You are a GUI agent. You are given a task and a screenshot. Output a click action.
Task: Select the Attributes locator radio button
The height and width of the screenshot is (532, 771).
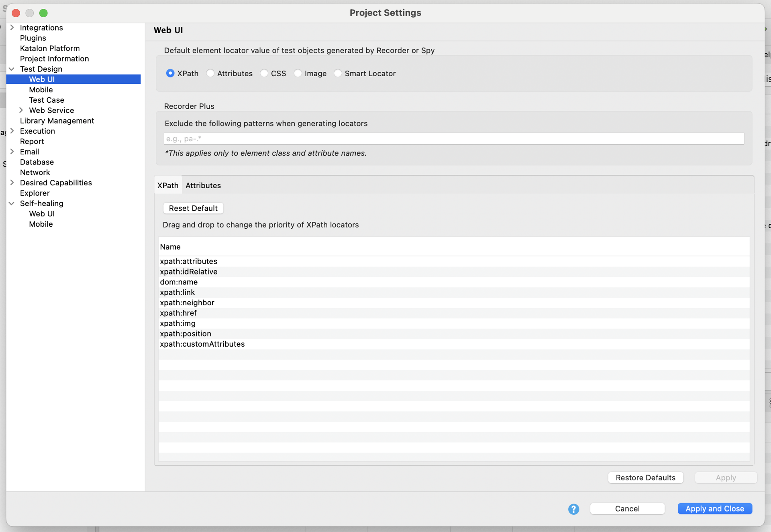pos(210,73)
